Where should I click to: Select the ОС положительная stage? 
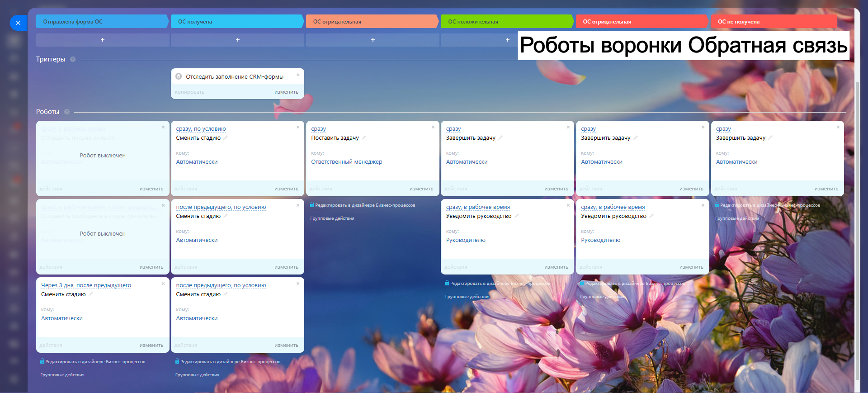click(507, 21)
